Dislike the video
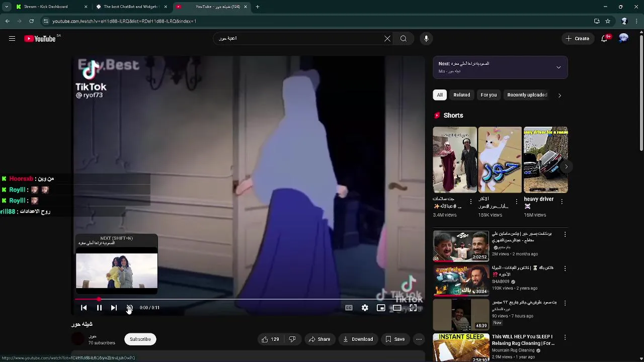The width and height of the screenshot is (644, 362). tap(292, 339)
